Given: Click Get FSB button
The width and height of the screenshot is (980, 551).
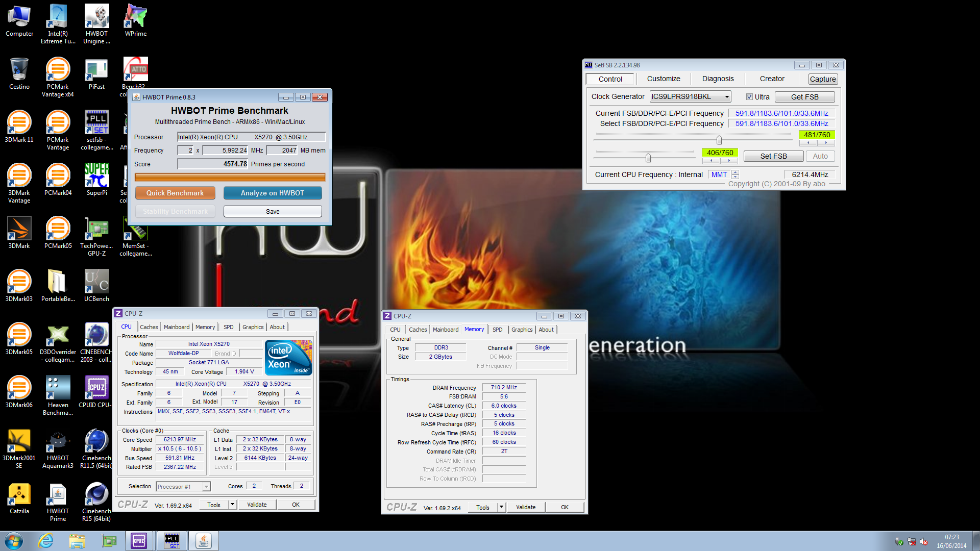Looking at the screenshot, I should coord(804,97).
